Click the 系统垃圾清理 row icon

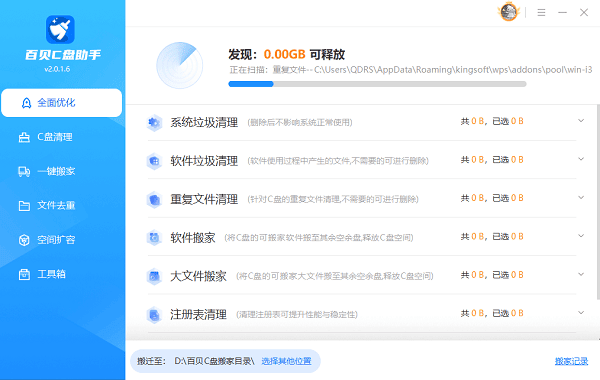pos(154,123)
